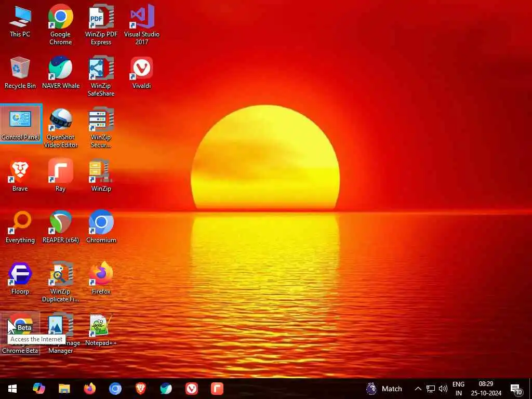Click Show desktop strip at taskbar end
This screenshot has height=399, width=532.
pyautogui.click(x=530, y=389)
